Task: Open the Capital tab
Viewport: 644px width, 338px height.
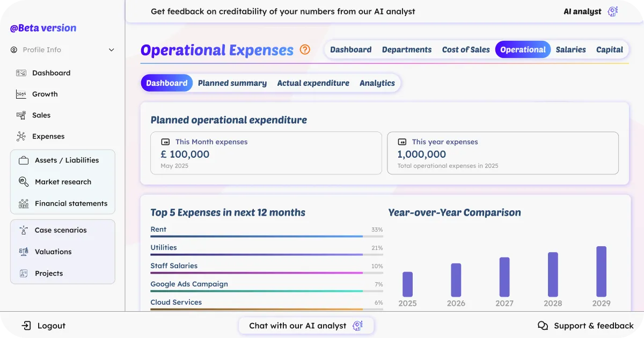Action: click(610, 50)
